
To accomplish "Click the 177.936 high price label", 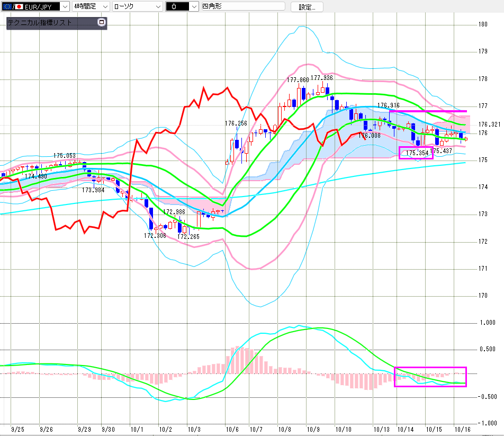I will point(322,78).
